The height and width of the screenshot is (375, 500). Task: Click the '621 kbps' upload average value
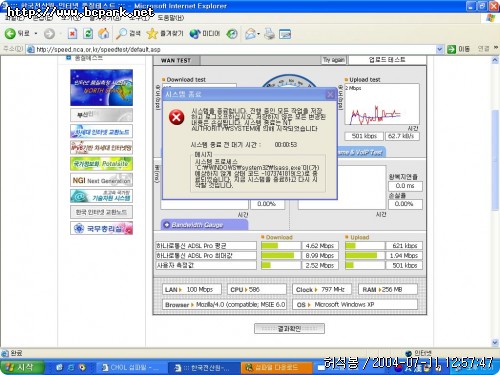point(404,246)
